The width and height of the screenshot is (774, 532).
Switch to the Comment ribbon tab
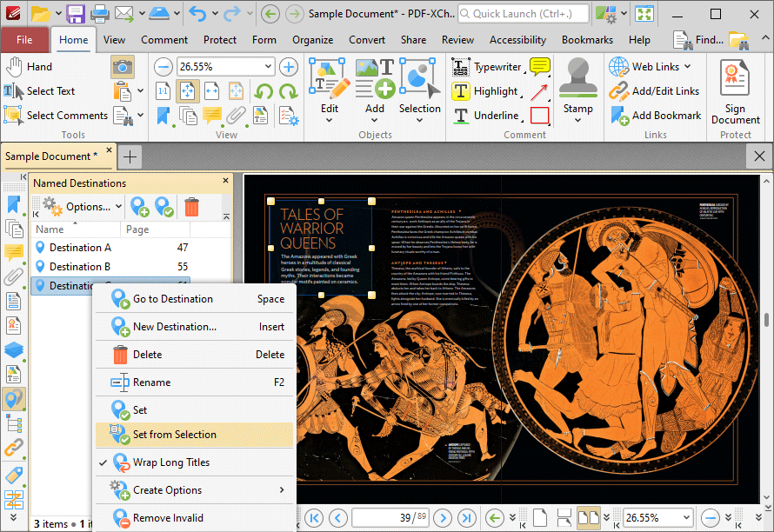click(164, 40)
